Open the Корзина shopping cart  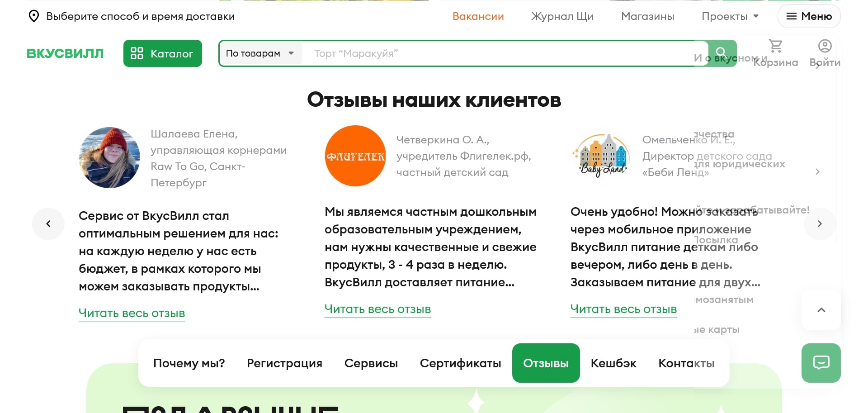[775, 46]
